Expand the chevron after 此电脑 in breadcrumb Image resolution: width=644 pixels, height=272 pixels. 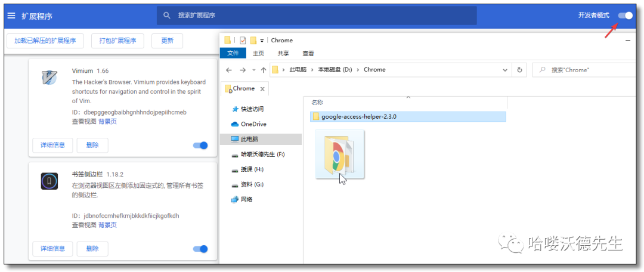coord(312,70)
